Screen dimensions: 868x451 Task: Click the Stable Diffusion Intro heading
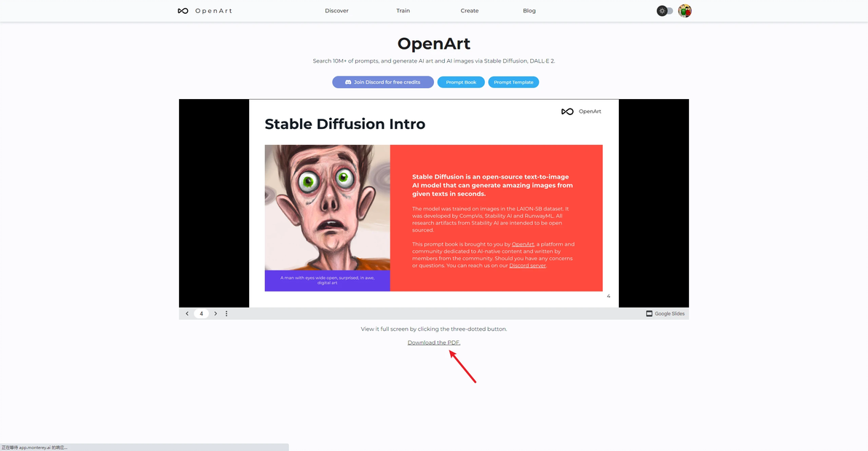345,124
